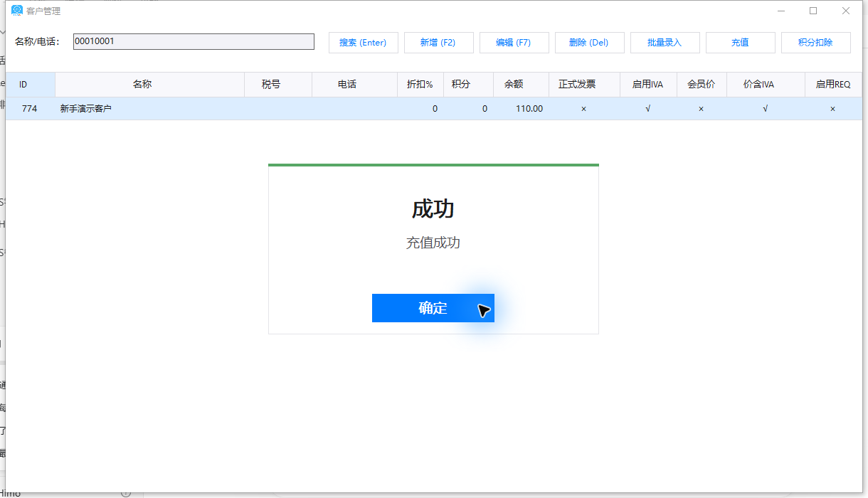Screen dimensions: 868x498
Task: Click the 充值 recharge button
Action: 740,43
